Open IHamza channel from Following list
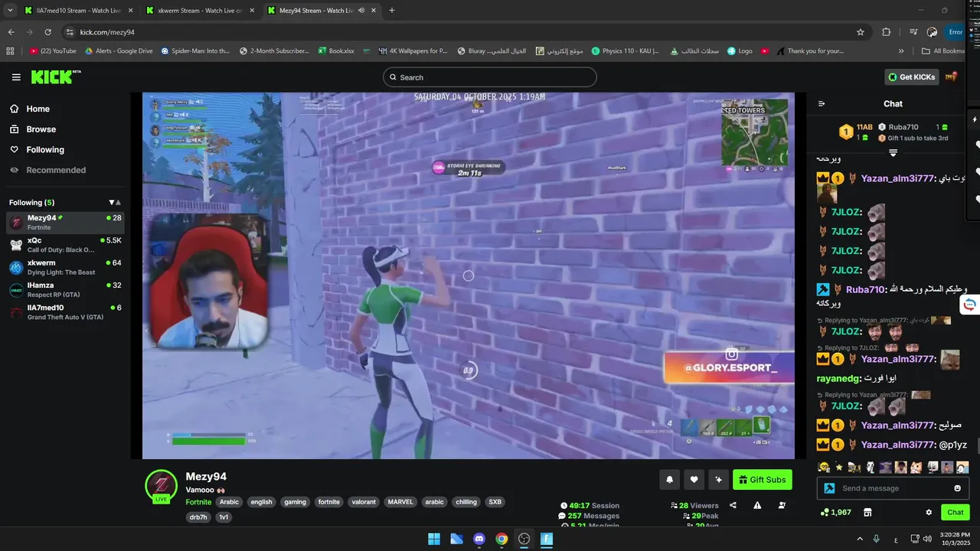The image size is (980, 551). (65, 289)
